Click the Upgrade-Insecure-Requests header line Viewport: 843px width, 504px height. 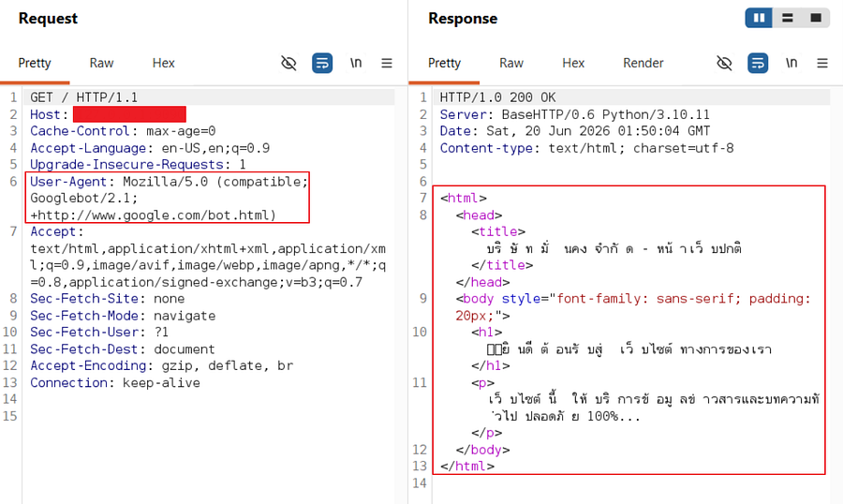(138, 164)
